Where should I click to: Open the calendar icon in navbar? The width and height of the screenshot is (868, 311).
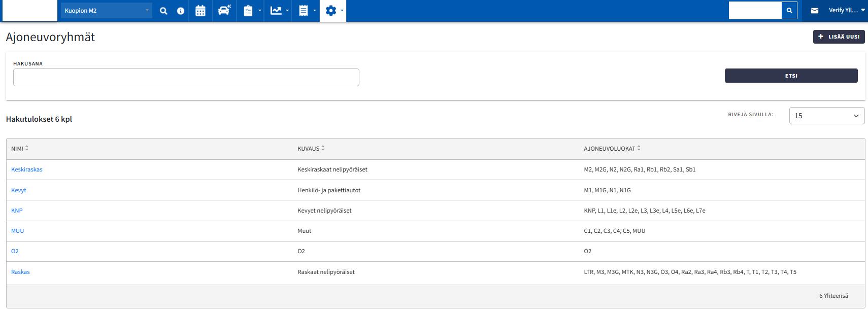(x=201, y=11)
